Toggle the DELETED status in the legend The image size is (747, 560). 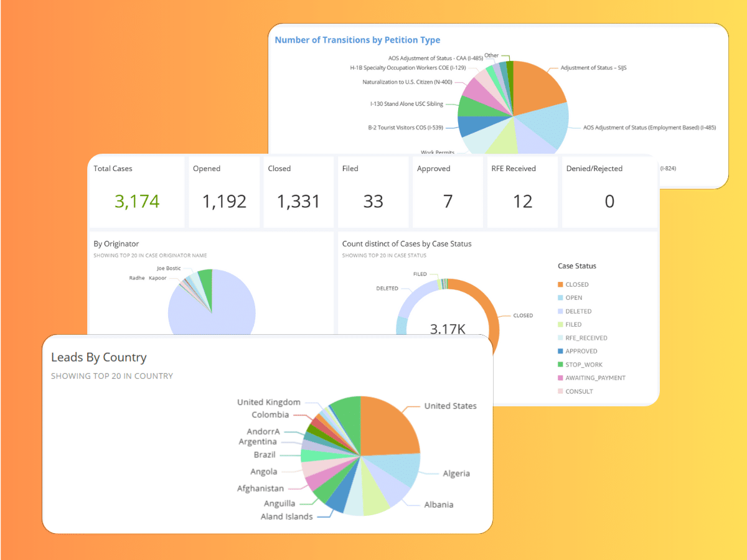(578, 311)
